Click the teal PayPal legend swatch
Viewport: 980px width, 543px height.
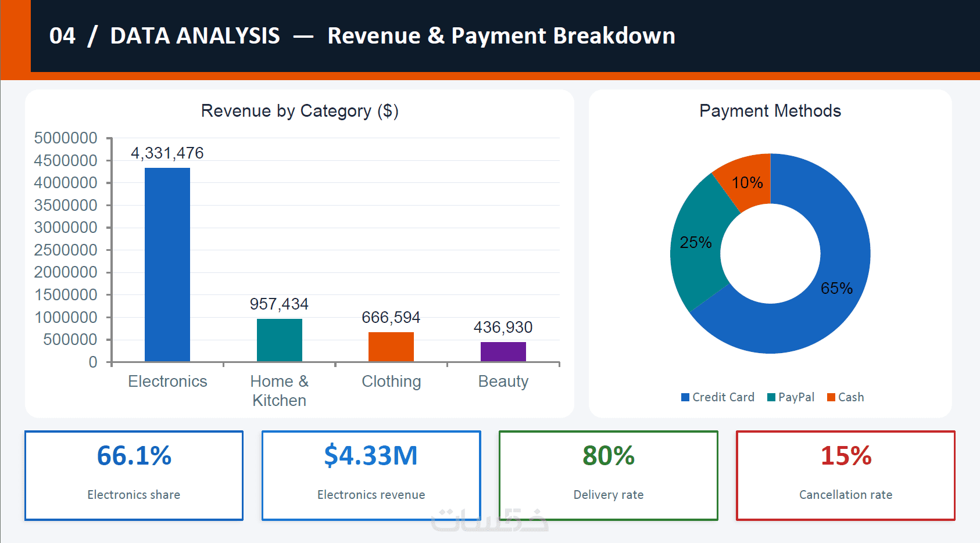771,397
